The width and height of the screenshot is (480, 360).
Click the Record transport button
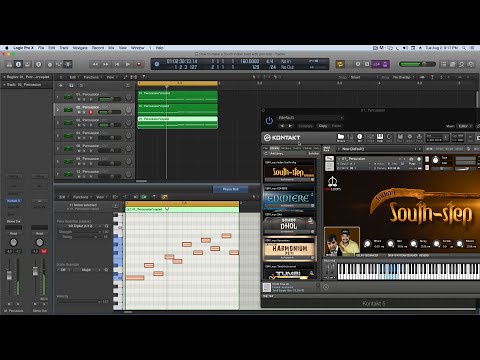(139, 64)
